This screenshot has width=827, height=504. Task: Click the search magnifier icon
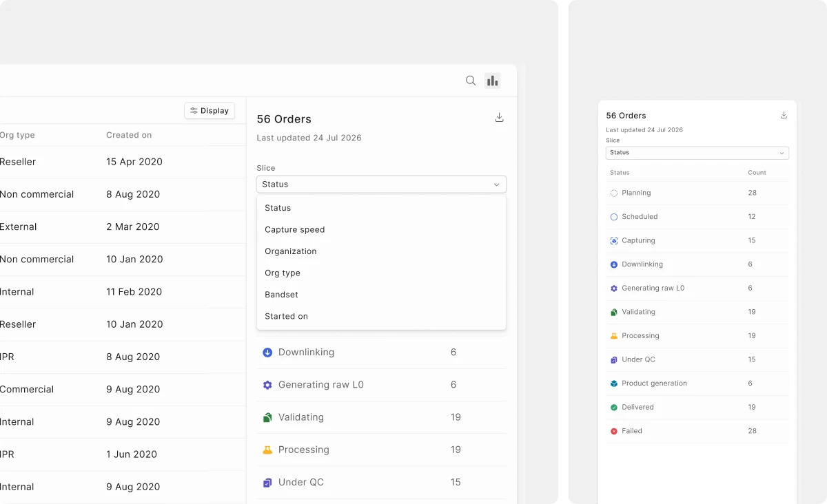471,81
